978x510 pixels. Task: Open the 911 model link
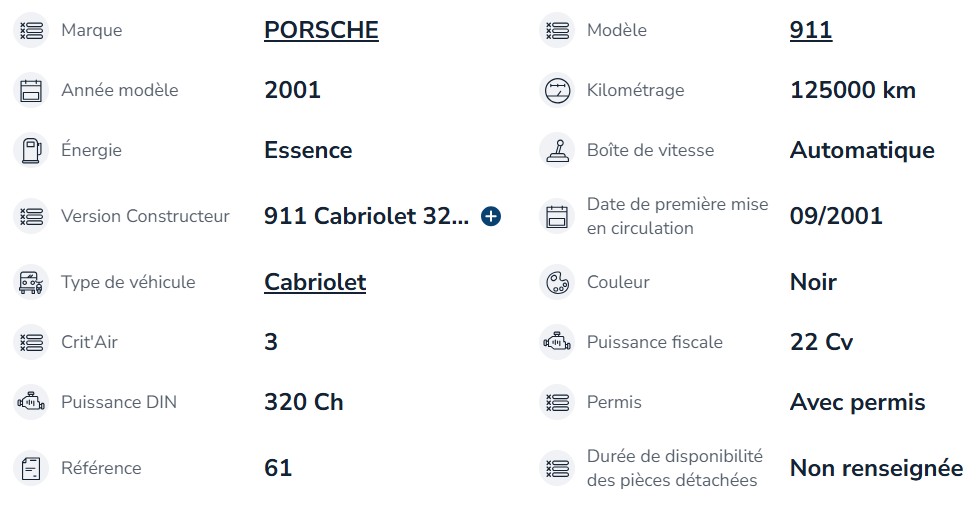click(811, 30)
